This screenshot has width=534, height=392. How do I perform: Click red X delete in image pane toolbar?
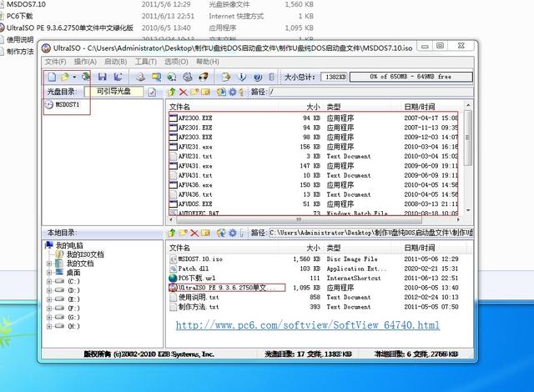184,92
